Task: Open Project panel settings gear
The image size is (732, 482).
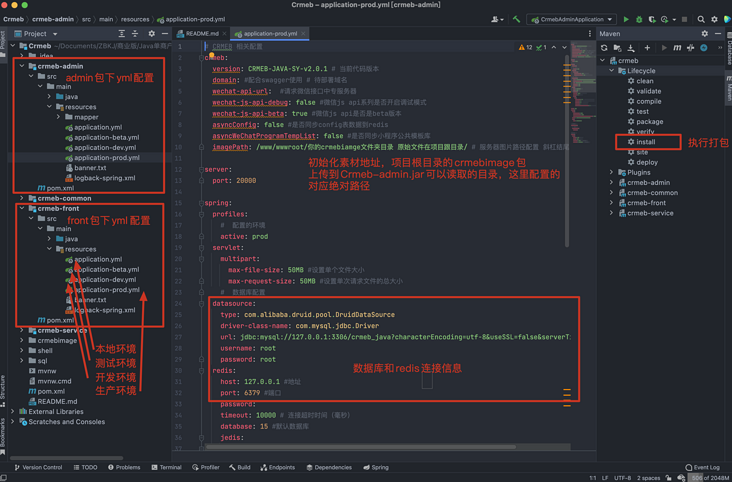Action: [152, 34]
